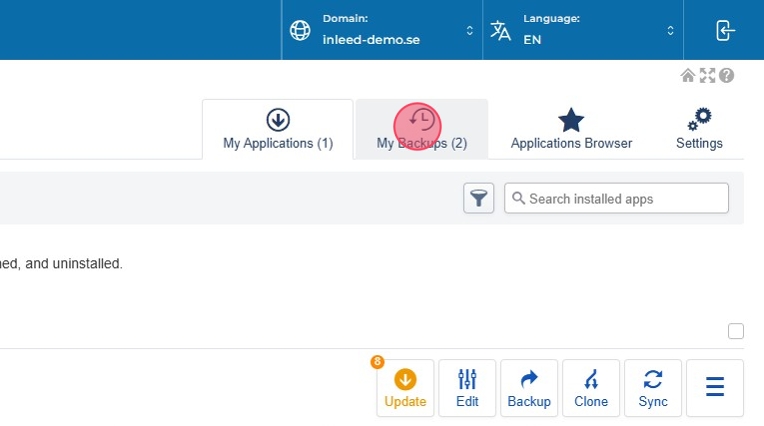Click the Sync button
Viewport: 764px width, 426px height.
click(653, 388)
